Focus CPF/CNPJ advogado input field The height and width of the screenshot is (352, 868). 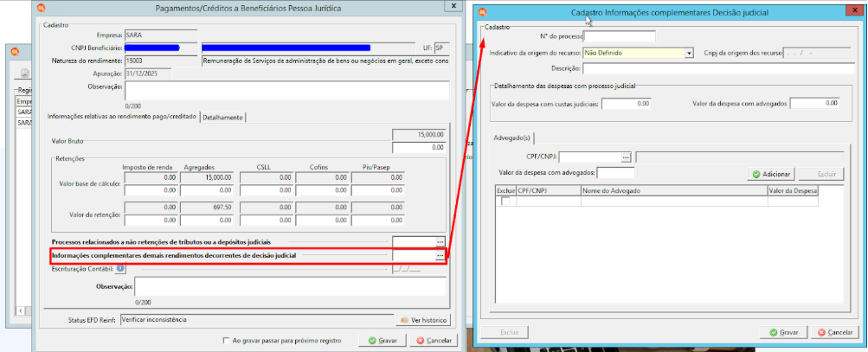[x=590, y=157]
